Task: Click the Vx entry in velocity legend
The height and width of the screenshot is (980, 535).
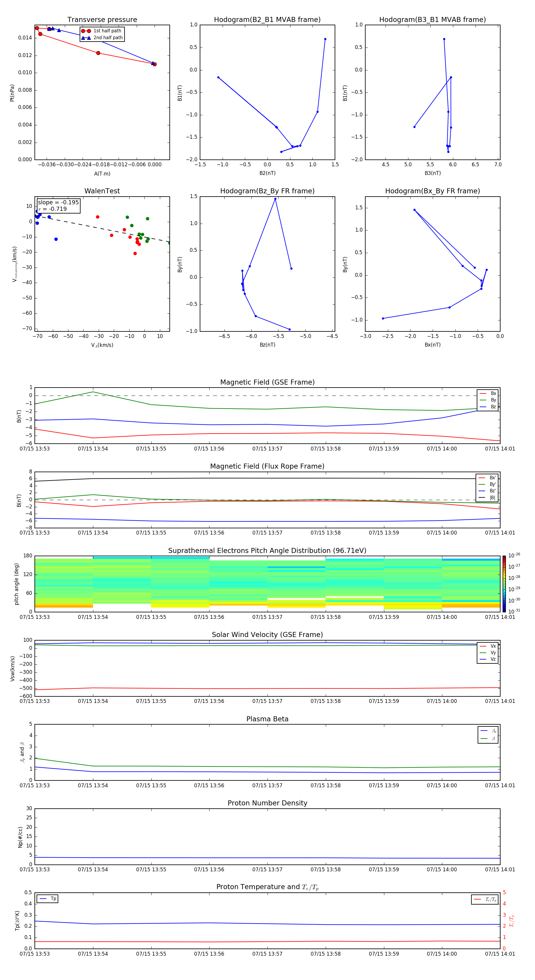Action: [488, 646]
